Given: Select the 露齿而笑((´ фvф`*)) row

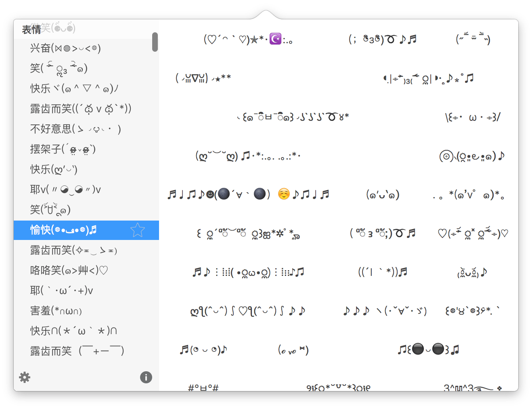Looking at the screenshot, I should pos(86,109).
